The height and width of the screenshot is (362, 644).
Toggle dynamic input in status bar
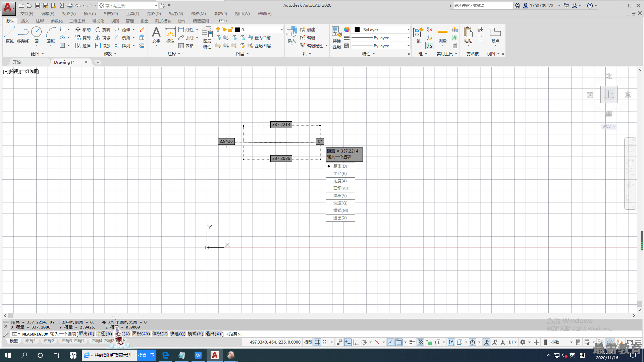tap(348, 342)
